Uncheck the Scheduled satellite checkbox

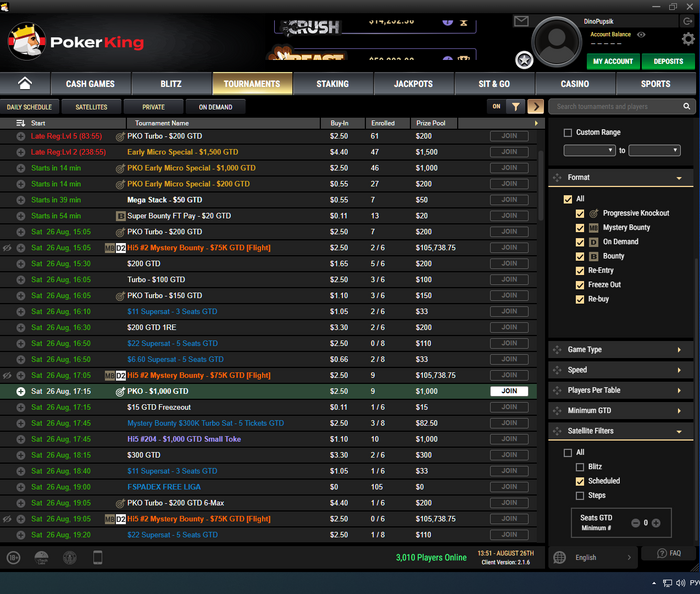(580, 481)
